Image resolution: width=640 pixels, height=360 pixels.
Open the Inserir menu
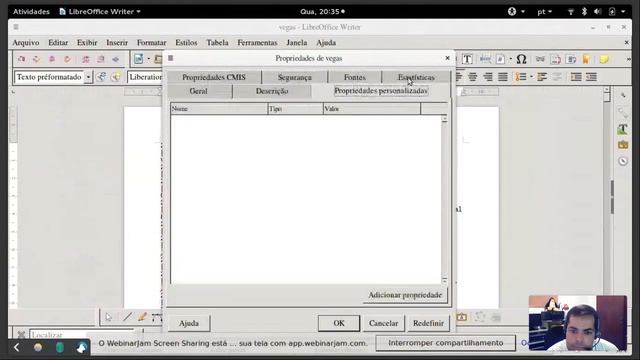(x=117, y=42)
